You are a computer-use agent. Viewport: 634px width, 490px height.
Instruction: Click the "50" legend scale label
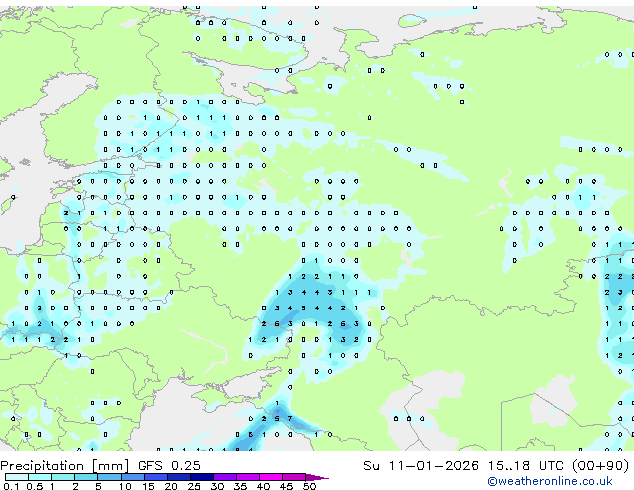309,486
